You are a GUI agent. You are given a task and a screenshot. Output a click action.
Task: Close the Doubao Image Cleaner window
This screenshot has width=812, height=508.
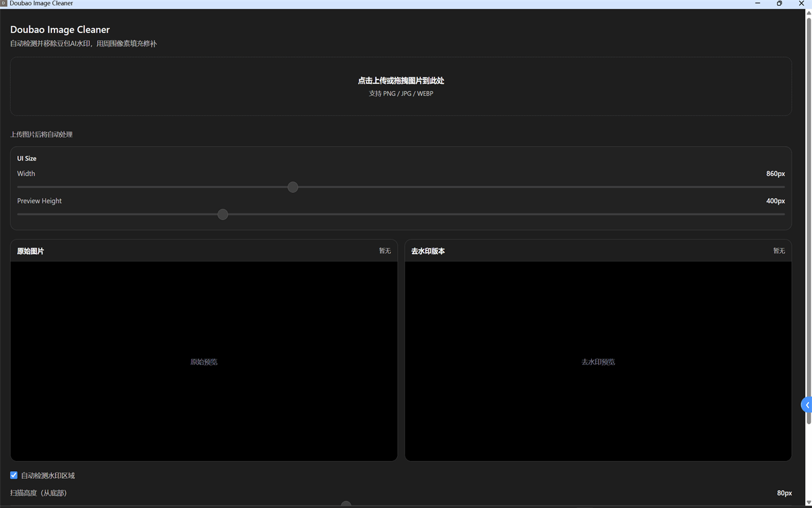801,3
